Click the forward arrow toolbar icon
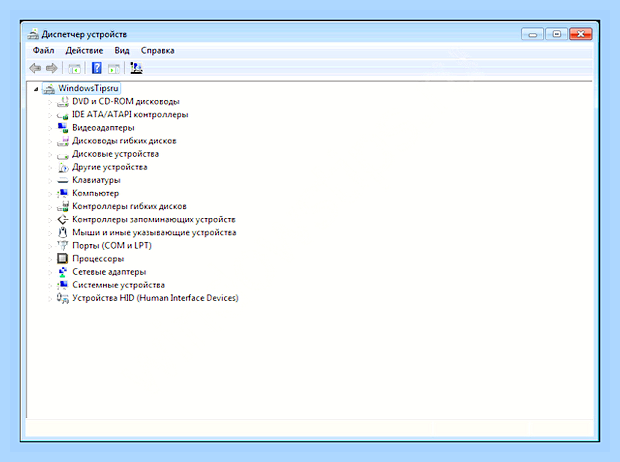Image resolution: width=620 pixels, height=462 pixels. 51,68
